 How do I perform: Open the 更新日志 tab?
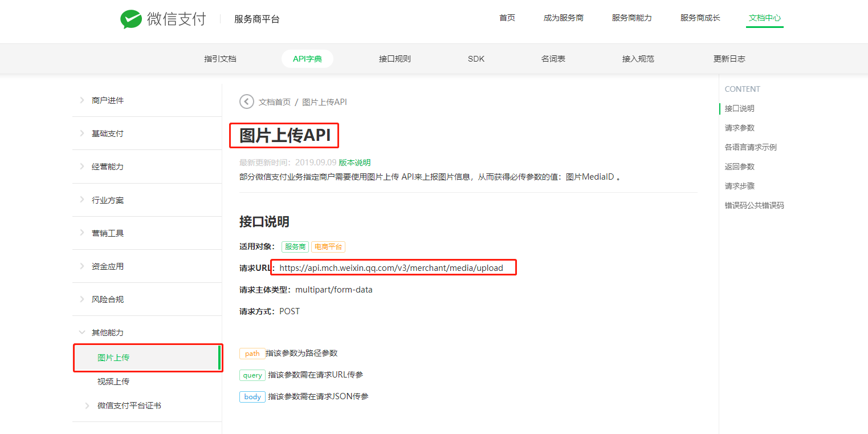click(730, 59)
